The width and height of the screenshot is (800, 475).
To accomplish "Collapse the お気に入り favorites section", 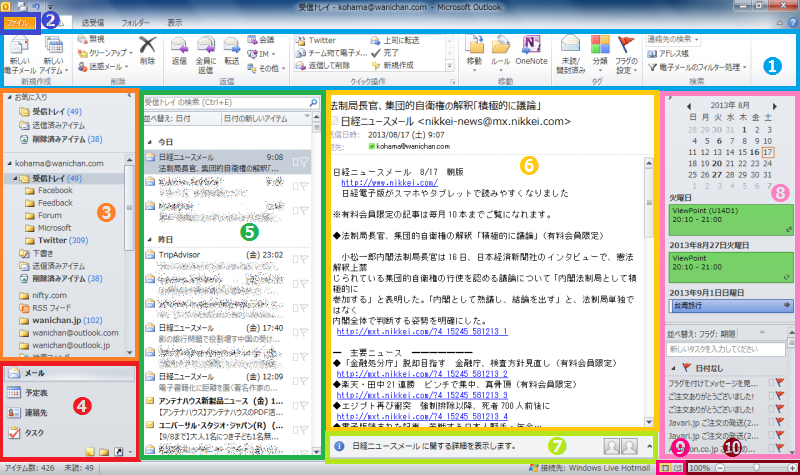I will 9,97.
